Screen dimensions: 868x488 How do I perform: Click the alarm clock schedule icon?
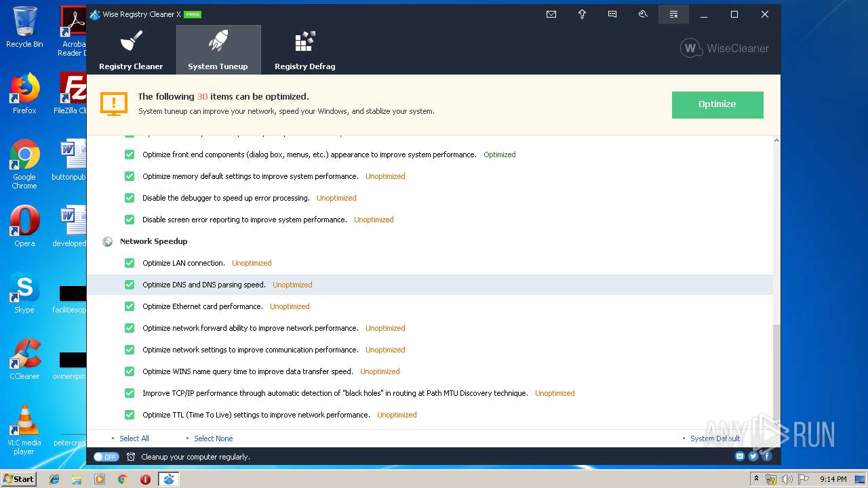tap(131, 457)
